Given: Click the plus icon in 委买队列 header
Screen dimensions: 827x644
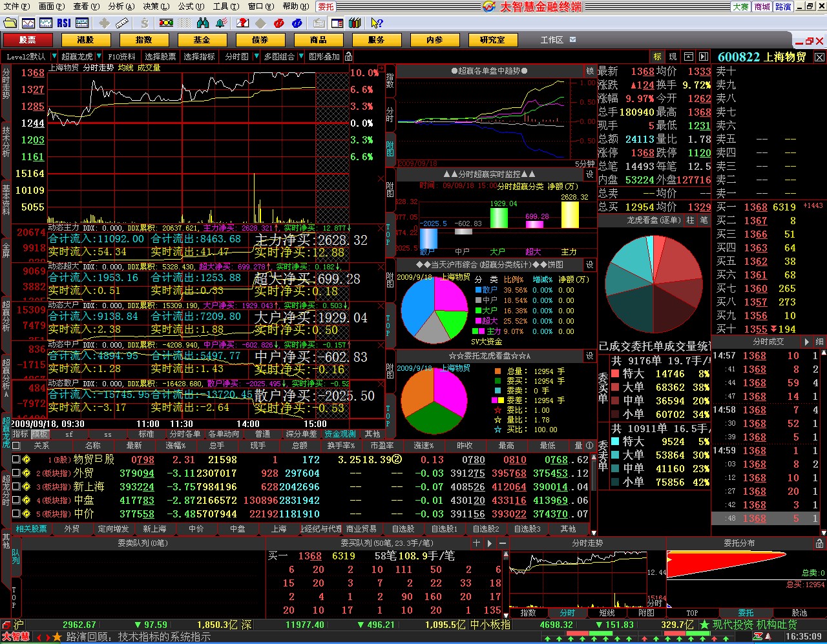Looking at the screenshot, I should [477, 543].
